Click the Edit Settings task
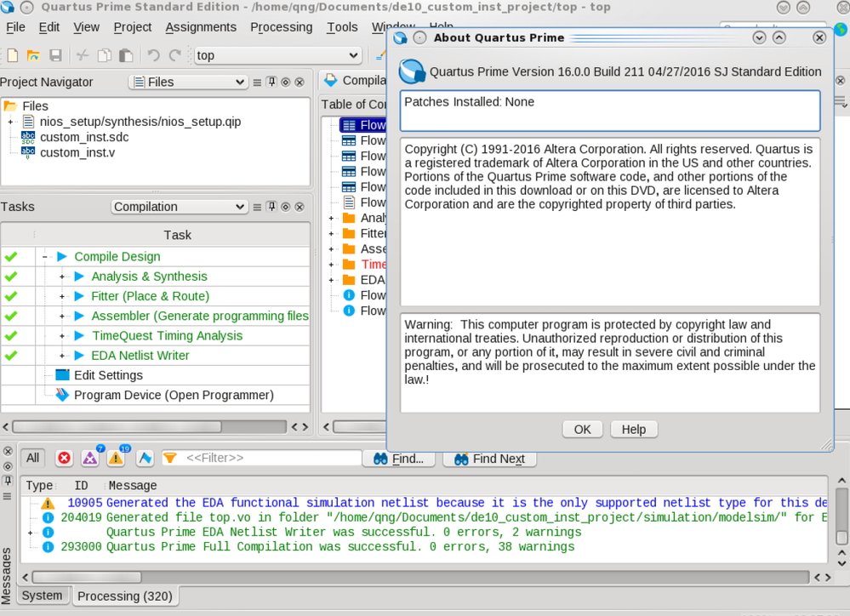The image size is (850, 616). click(108, 375)
